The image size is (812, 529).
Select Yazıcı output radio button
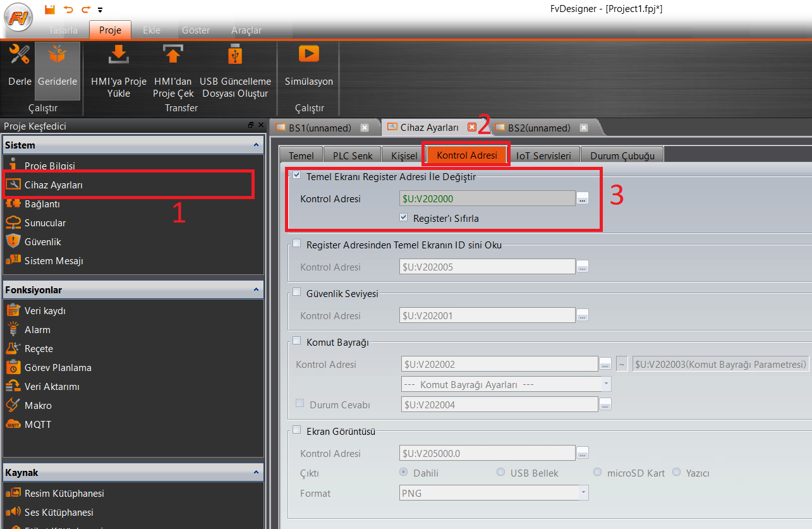(676, 472)
